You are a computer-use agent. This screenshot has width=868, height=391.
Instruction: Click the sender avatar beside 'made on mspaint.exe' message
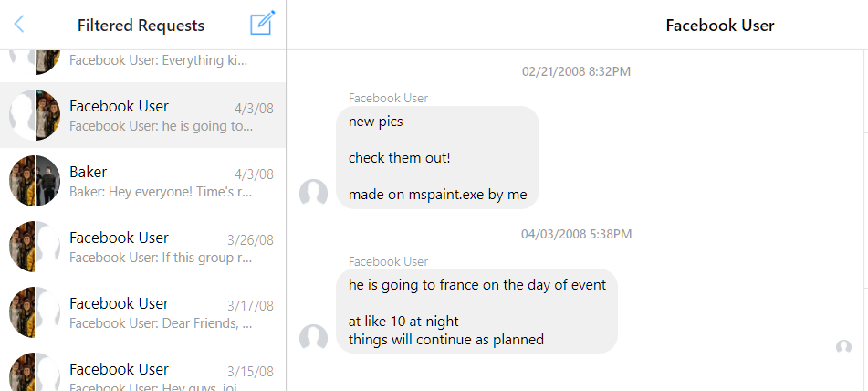click(313, 194)
